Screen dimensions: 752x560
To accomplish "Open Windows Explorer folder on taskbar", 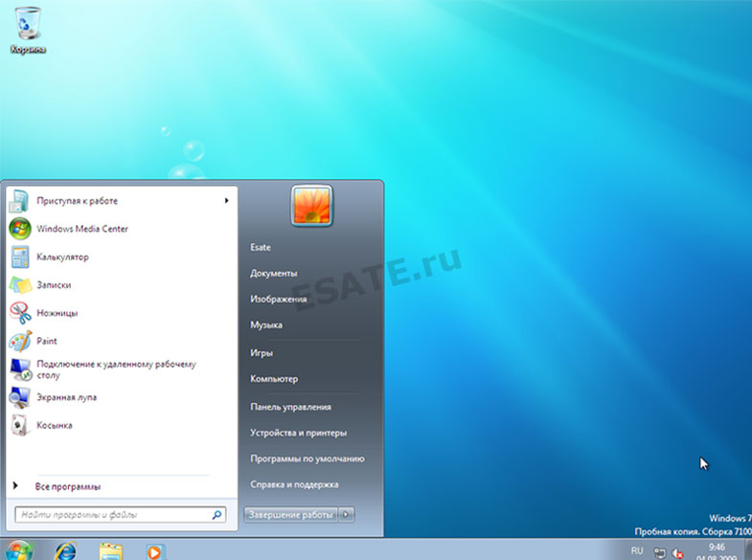I will click(111, 551).
